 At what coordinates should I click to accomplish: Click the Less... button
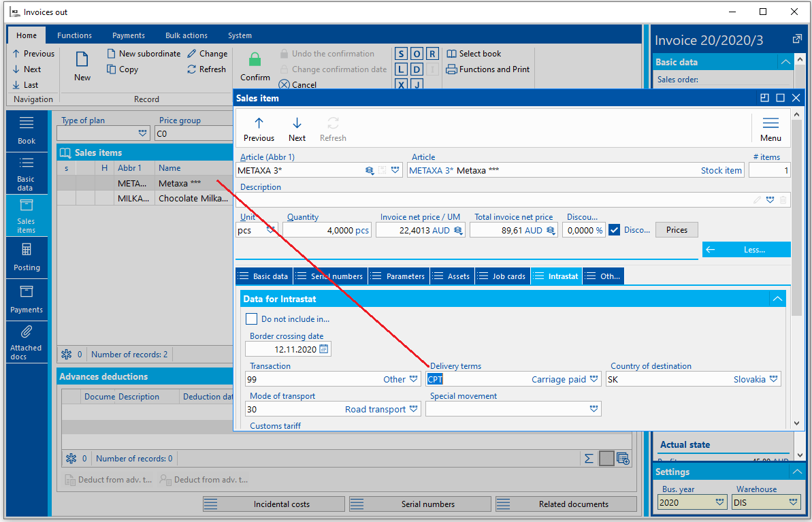pos(747,250)
